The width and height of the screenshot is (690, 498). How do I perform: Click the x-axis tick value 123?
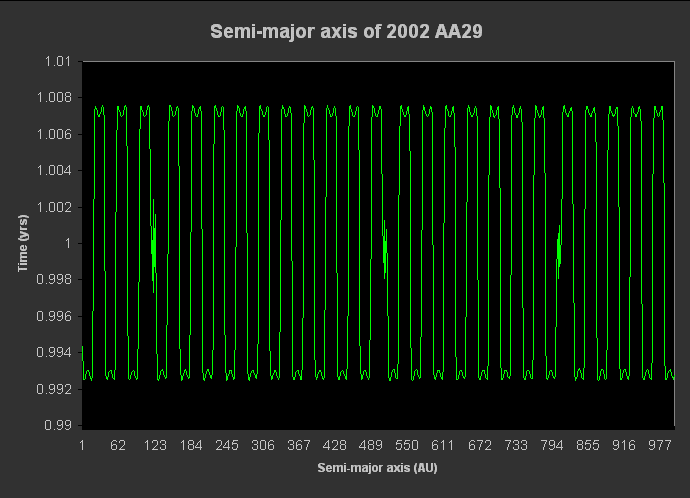155,446
